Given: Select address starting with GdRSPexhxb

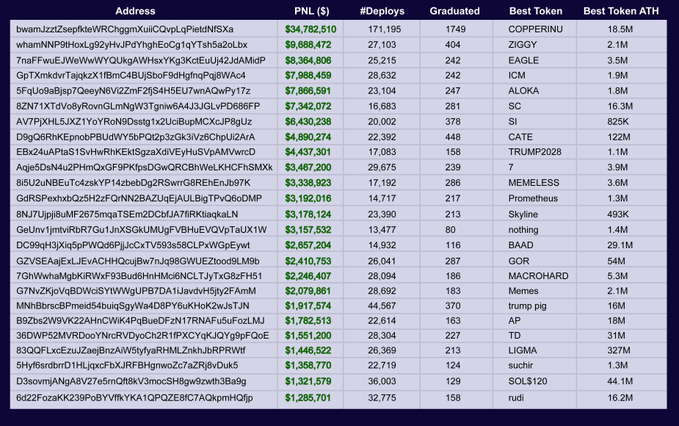Looking at the screenshot, I should 139,198.
